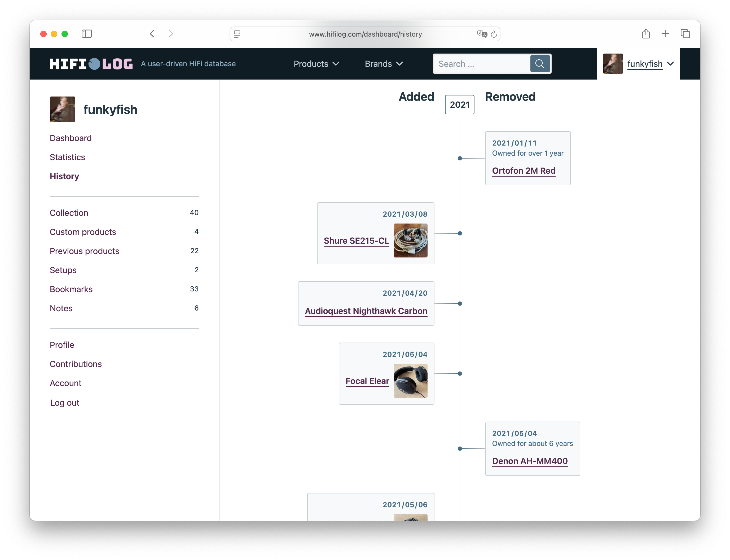The height and width of the screenshot is (560, 730).
Task: Open the page reader icon in address bar
Action: coord(237,34)
